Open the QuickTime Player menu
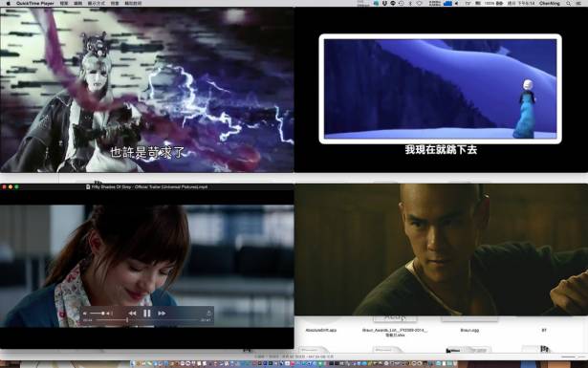This screenshot has width=588, height=368. 34,3
